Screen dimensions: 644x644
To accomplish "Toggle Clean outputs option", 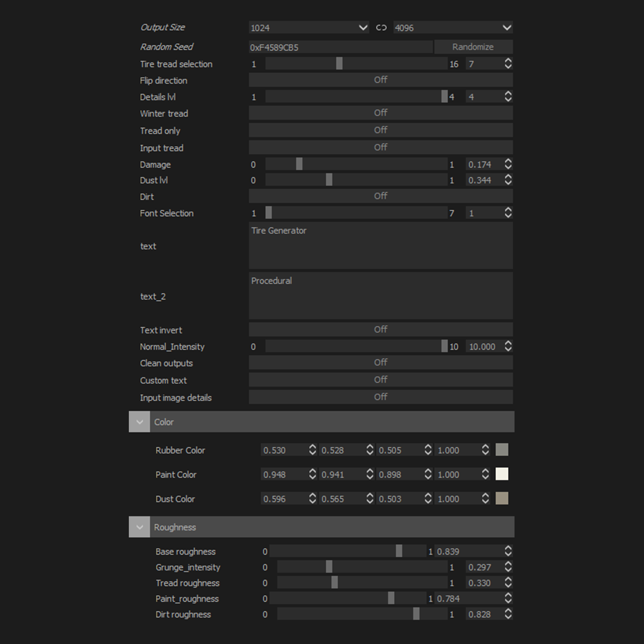I will (381, 362).
